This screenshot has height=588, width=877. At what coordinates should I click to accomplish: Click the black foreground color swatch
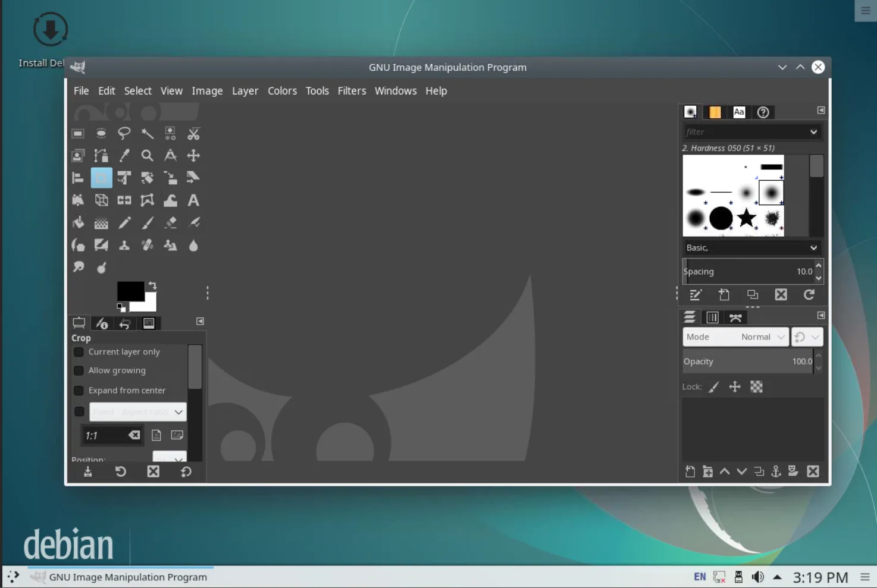(130, 291)
